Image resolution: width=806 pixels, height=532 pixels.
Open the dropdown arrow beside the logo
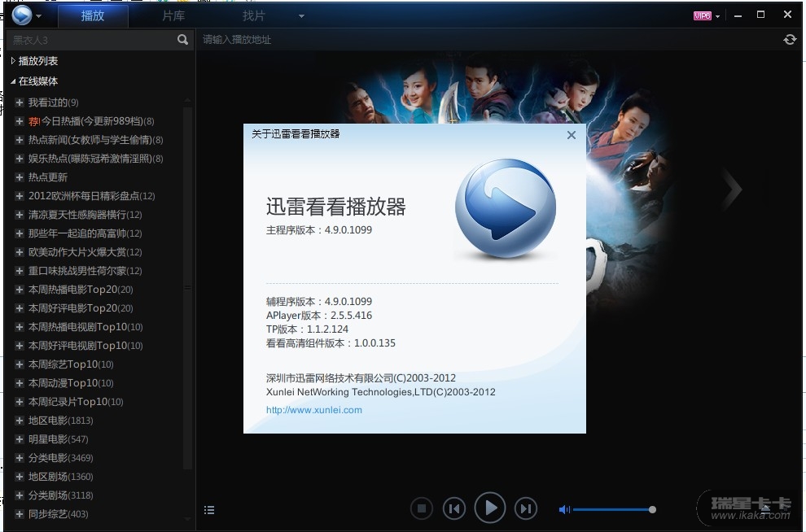pyautogui.click(x=38, y=16)
